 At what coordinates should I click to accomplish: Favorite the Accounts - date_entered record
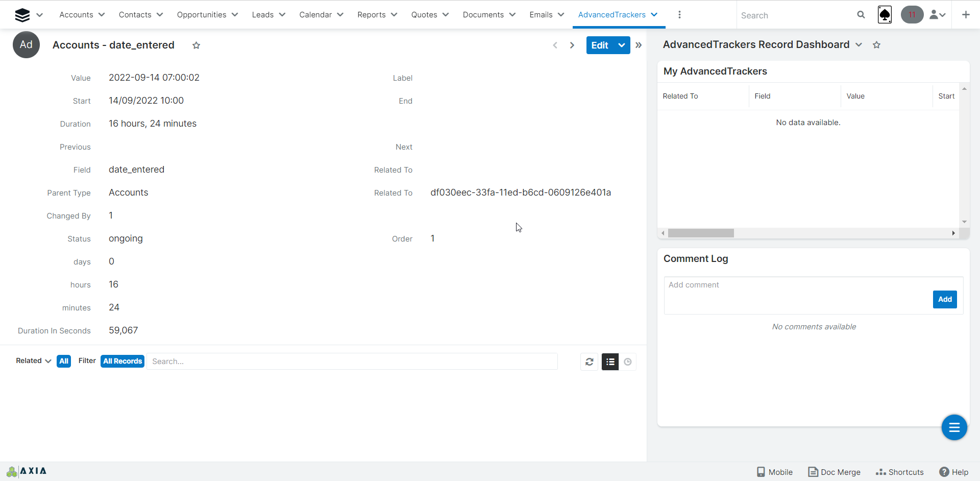pos(196,45)
